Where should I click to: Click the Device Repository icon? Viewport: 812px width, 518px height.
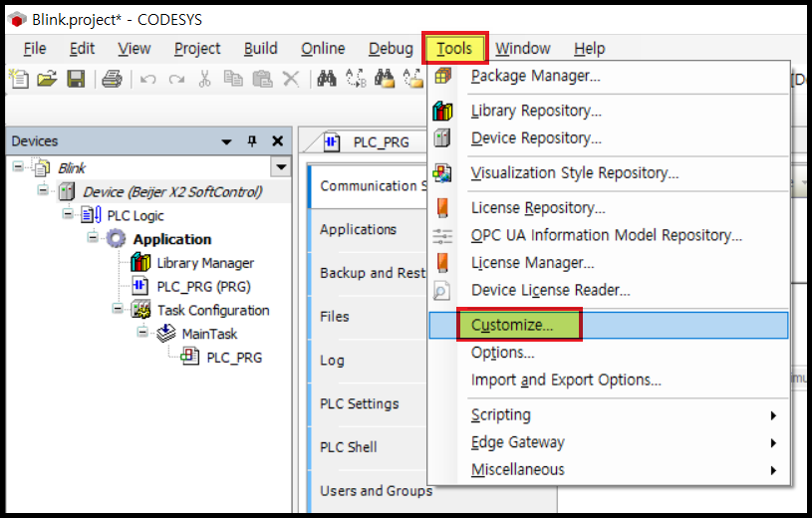pos(442,138)
